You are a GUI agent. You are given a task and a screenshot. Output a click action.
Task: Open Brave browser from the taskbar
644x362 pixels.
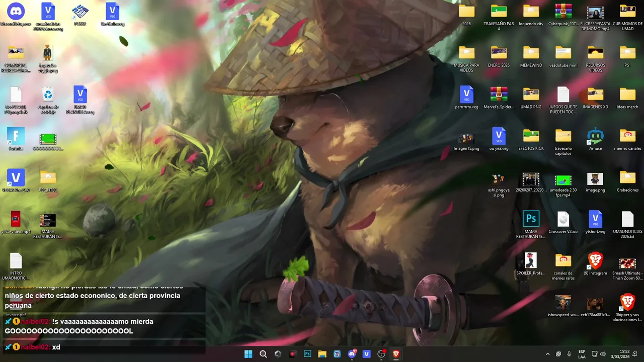click(396, 354)
